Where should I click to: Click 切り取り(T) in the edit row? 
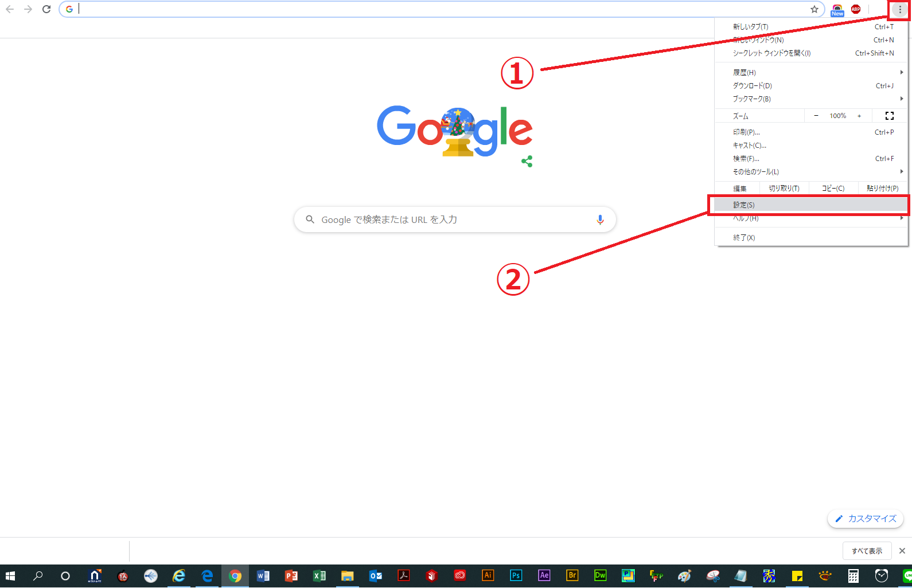[784, 189]
